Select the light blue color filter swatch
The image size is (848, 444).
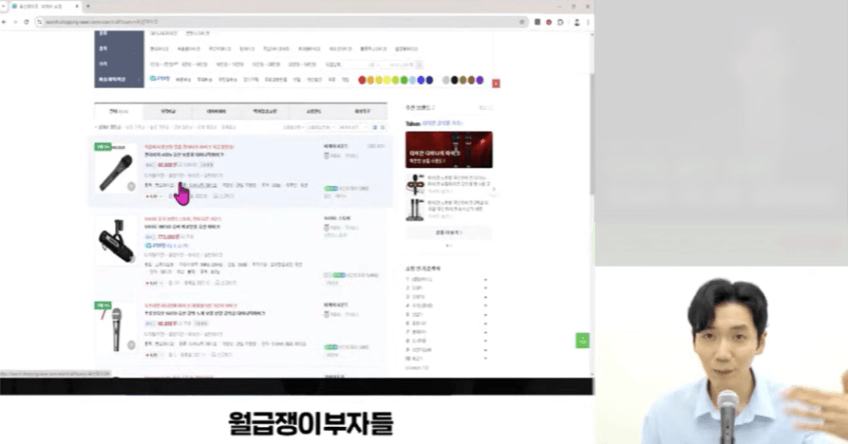(x=413, y=80)
